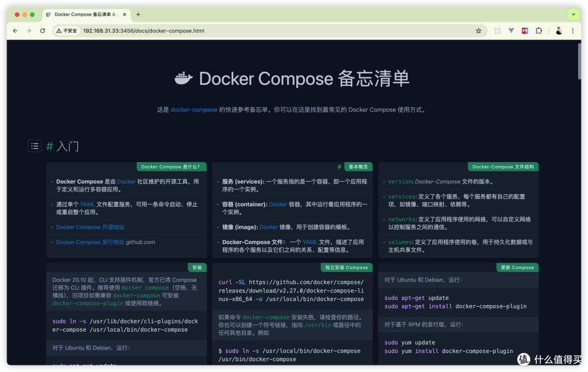
Task: Click the 安装 card label
Action: point(197,268)
